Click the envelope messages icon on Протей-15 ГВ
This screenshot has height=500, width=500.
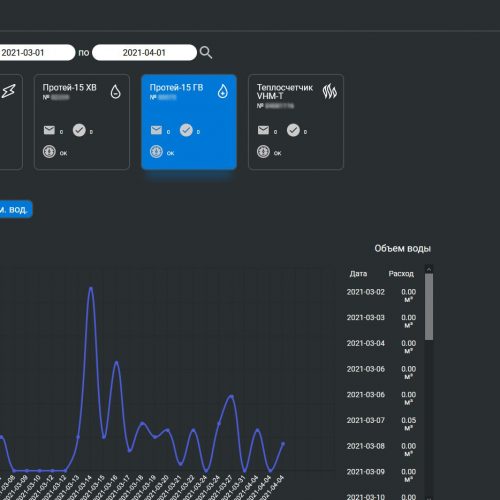coord(156,130)
